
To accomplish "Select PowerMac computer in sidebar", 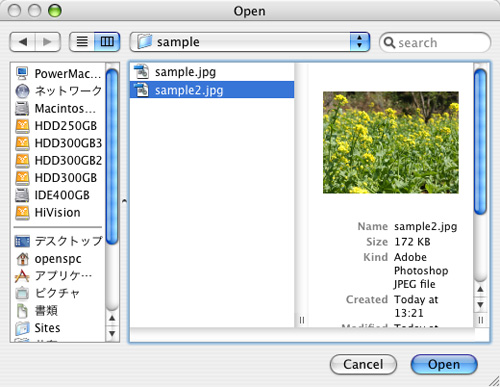I will click(58, 73).
